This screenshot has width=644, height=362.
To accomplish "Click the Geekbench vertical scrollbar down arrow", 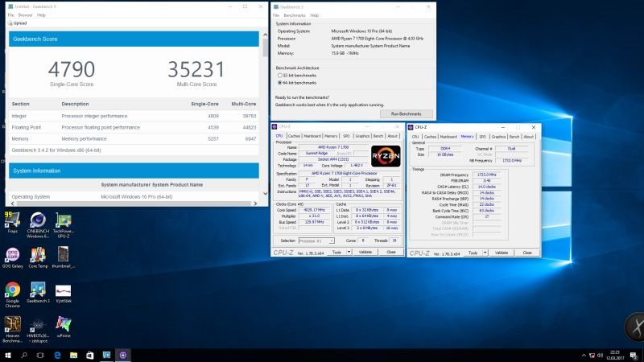I will (x=265, y=193).
